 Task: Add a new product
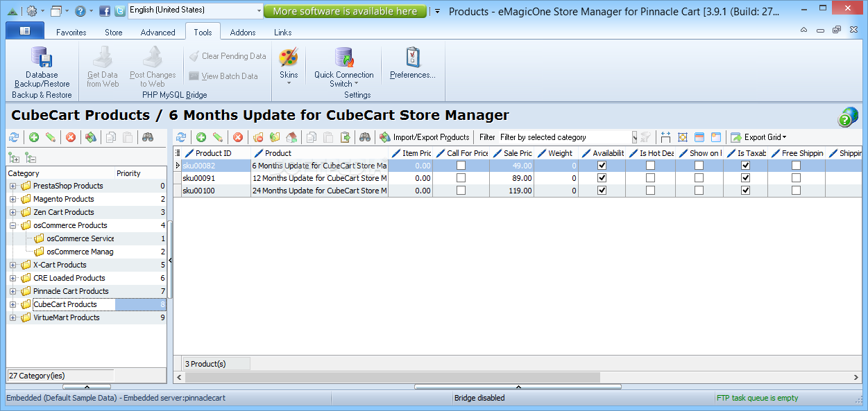201,137
